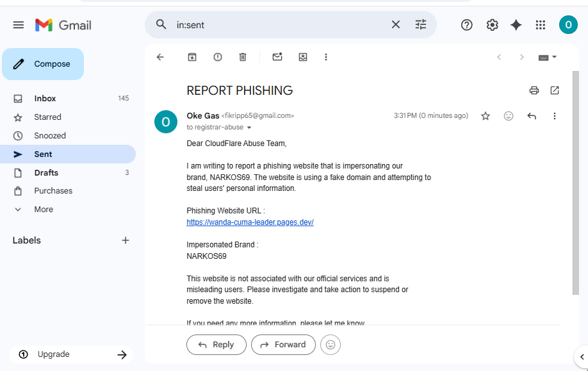
Task: Click the search mail field
Action: 279,25
